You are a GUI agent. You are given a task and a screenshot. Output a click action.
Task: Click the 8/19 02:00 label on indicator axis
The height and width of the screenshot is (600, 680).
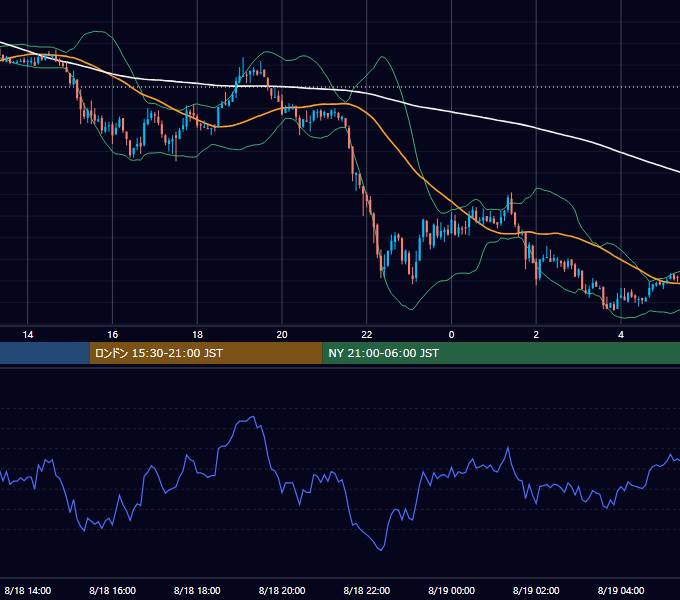pos(536,590)
